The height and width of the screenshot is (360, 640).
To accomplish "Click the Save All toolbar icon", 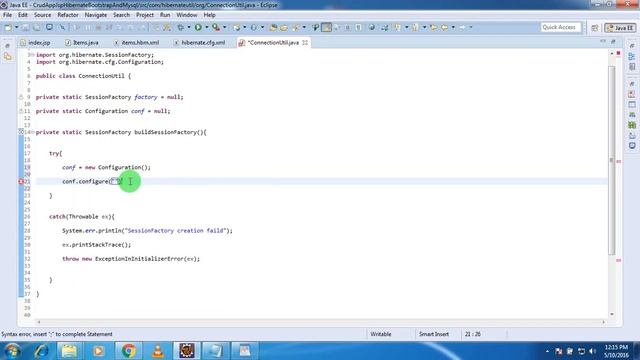I will (36, 27).
